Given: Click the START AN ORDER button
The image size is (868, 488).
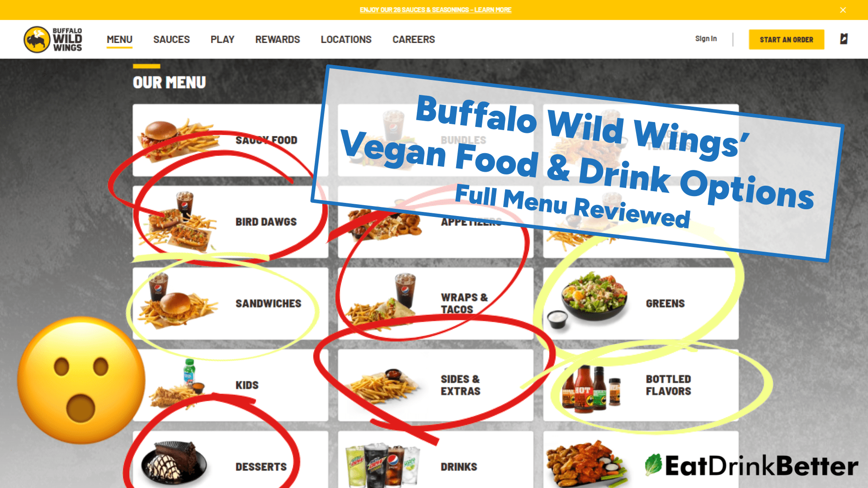Looking at the screenshot, I should pos(786,39).
